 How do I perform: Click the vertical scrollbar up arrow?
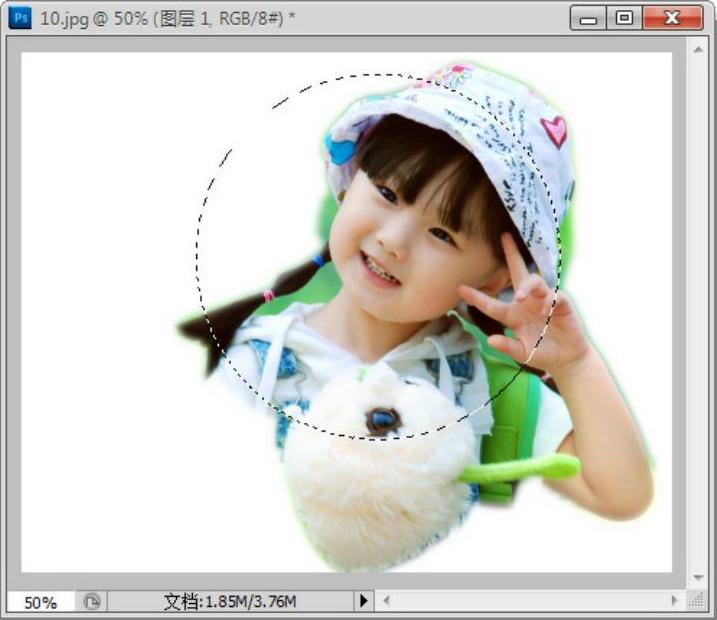click(x=699, y=48)
